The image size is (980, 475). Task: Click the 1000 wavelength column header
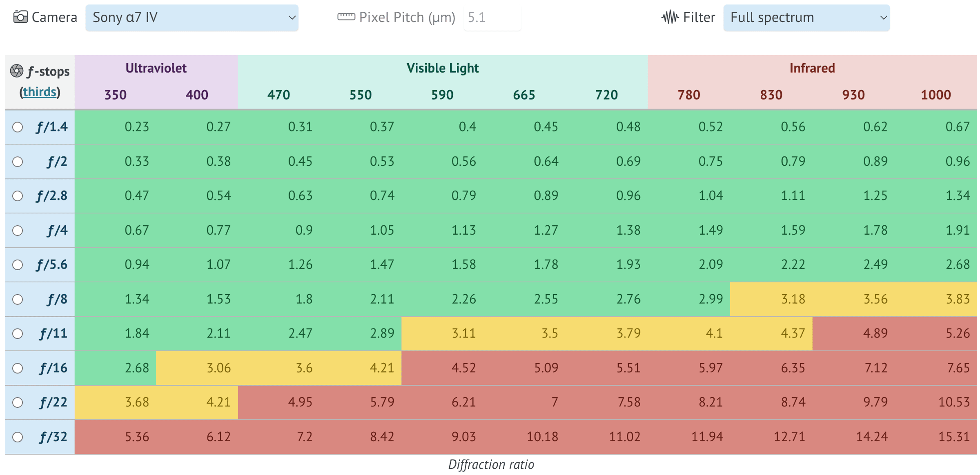(935, 95)
